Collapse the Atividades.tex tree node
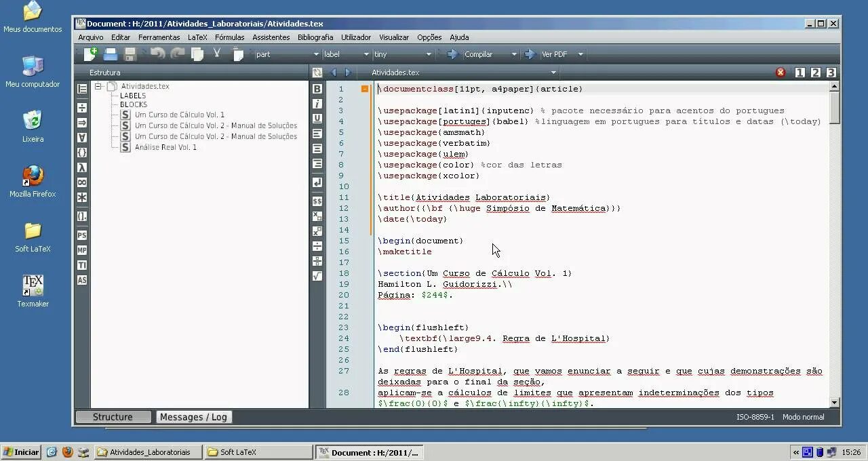The image size is (868, 461). coord(98,86)
